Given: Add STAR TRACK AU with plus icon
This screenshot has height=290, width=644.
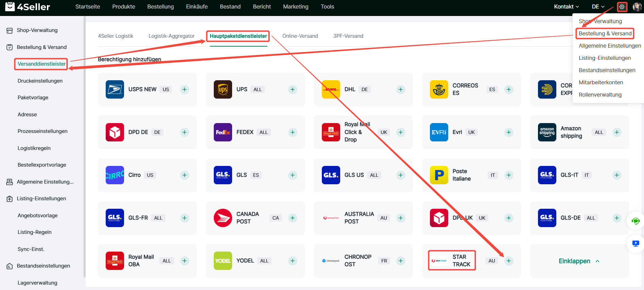Looking at the screenshot, I should coord(509,261).
